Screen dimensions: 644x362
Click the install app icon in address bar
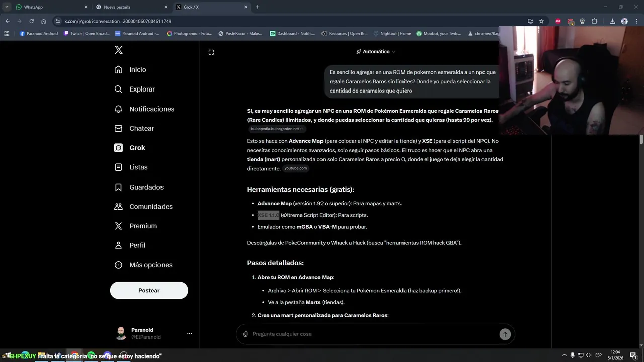[x=530, y=21]
